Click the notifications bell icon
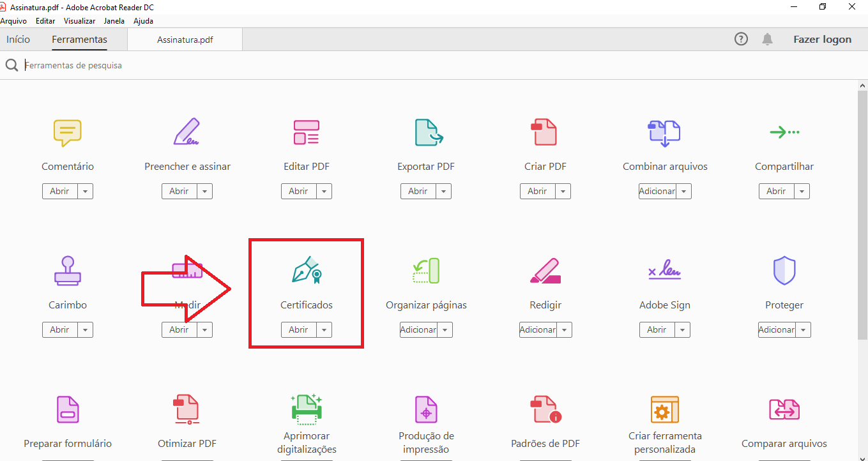 768,40
